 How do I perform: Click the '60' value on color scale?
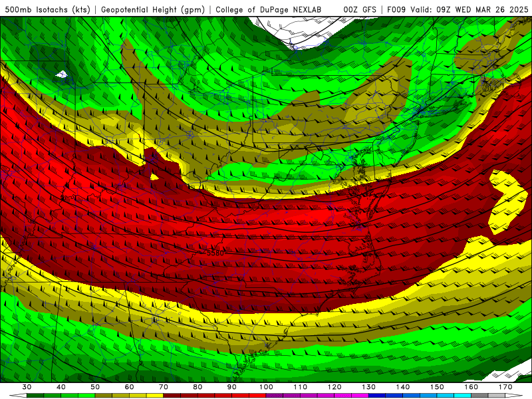(129, 387)
